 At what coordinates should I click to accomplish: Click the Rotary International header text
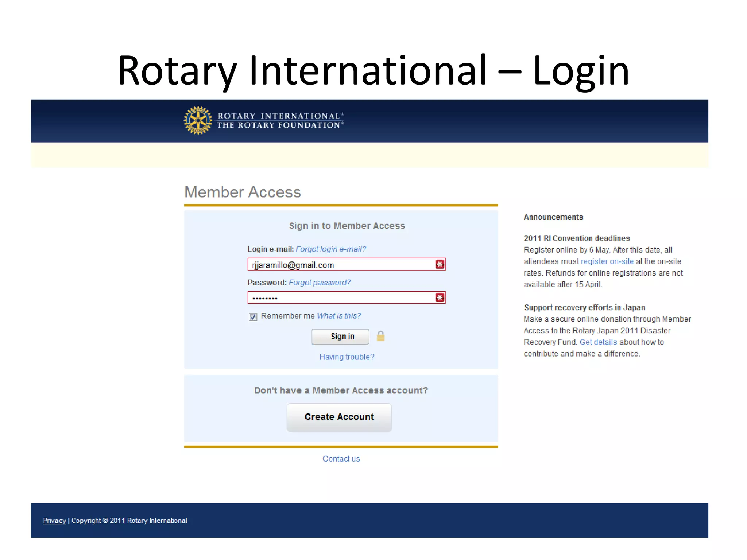click(280, 116)
